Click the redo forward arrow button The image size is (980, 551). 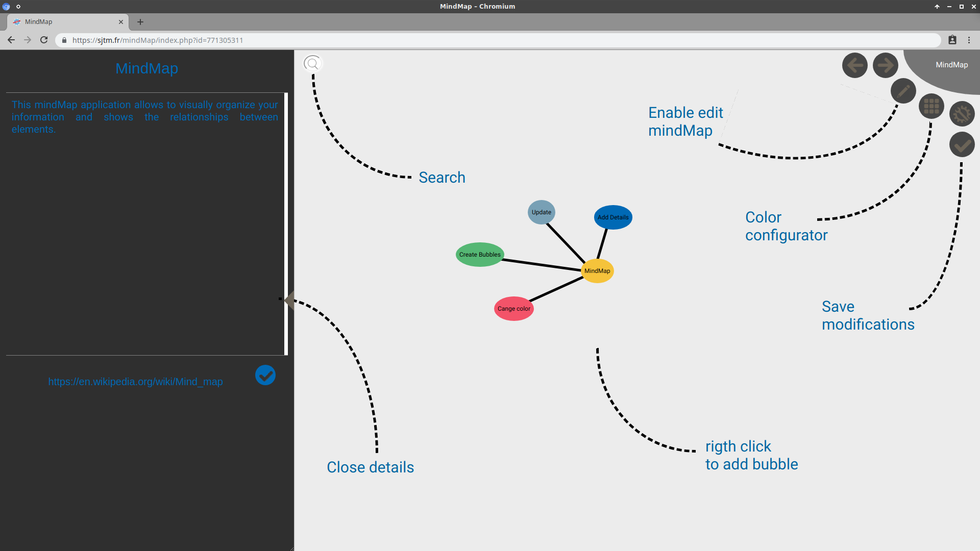[x=885, y=65]
